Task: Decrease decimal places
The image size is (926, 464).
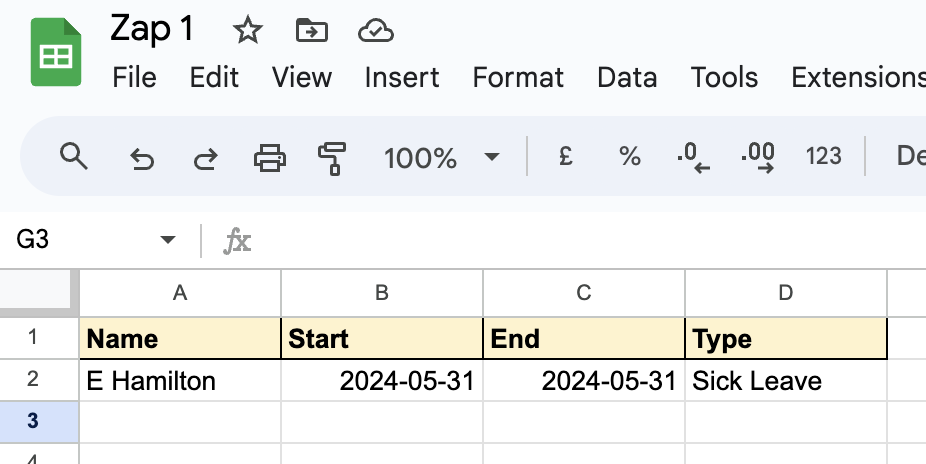Action: pyautogui.click(x=693, y=158)
